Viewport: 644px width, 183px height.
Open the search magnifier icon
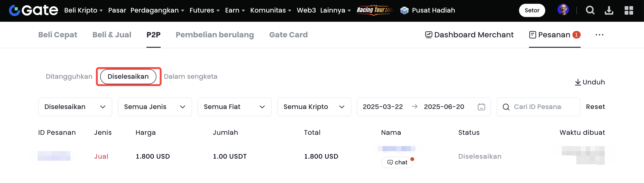click(x=590, y=10)
